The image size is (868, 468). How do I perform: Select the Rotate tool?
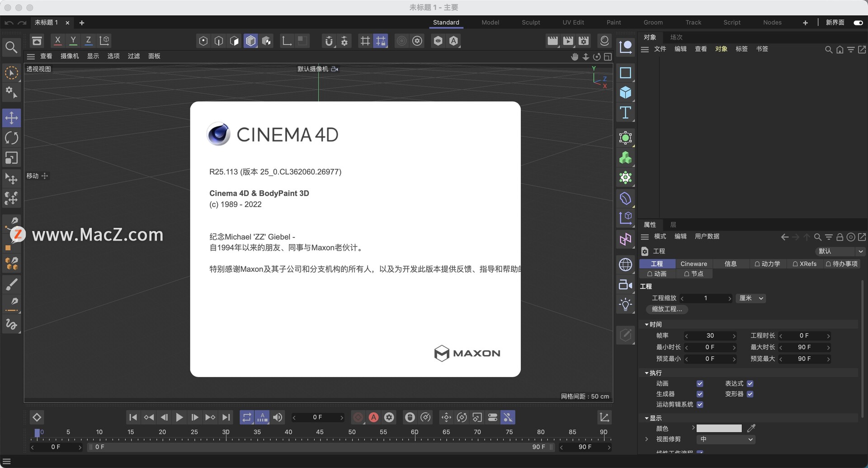point(11,138)
